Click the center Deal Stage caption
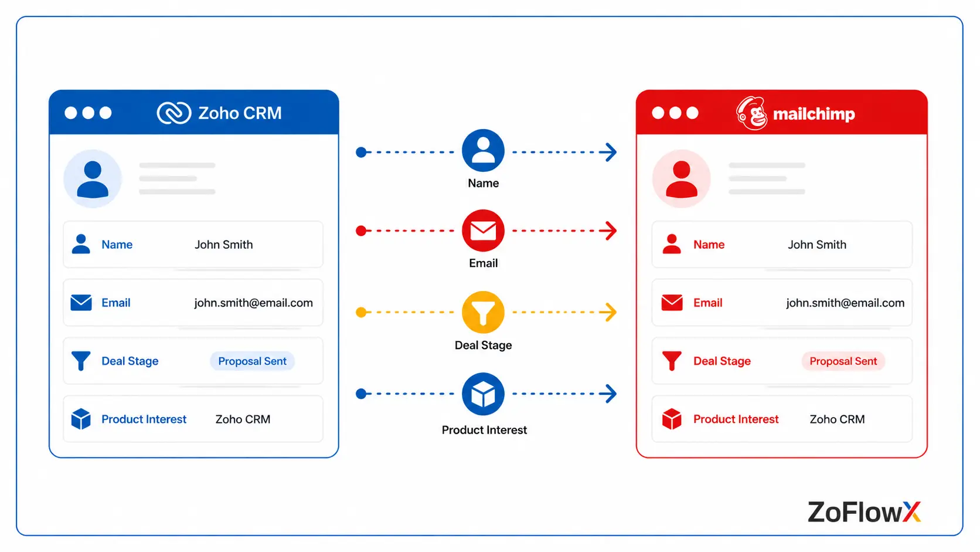980x552 pixels. pos(484,345)
